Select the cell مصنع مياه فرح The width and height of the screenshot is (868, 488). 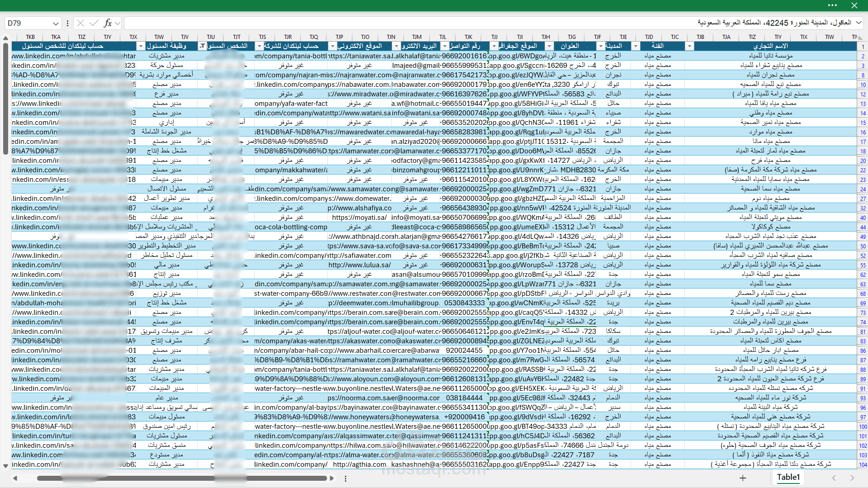pos(771,161)
